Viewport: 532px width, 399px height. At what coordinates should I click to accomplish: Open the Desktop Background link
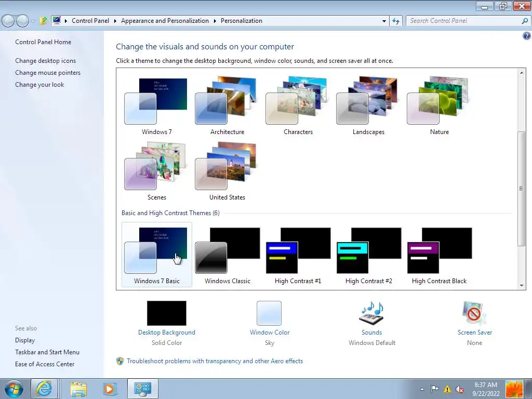[x=167, y=332]
